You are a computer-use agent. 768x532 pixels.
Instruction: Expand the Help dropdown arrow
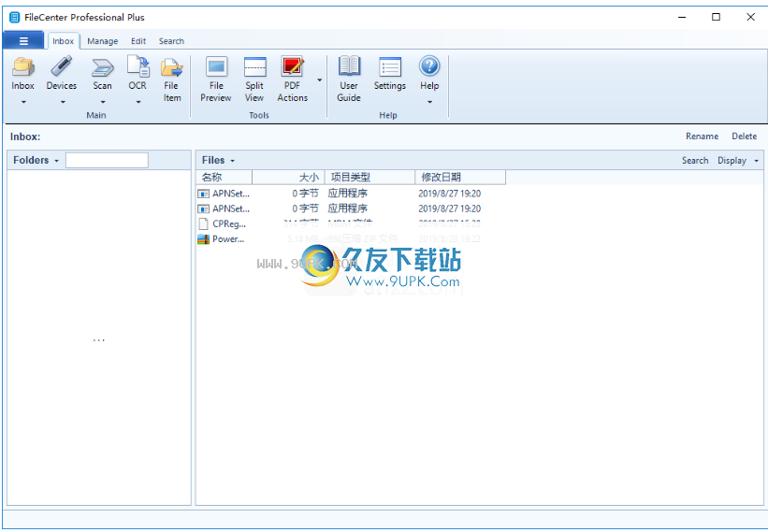click(x=429, y=102)
